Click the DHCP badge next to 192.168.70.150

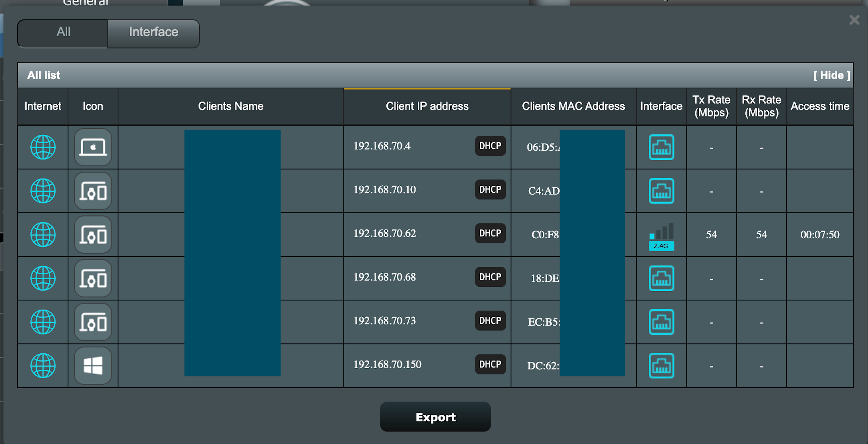click(490, 364)
